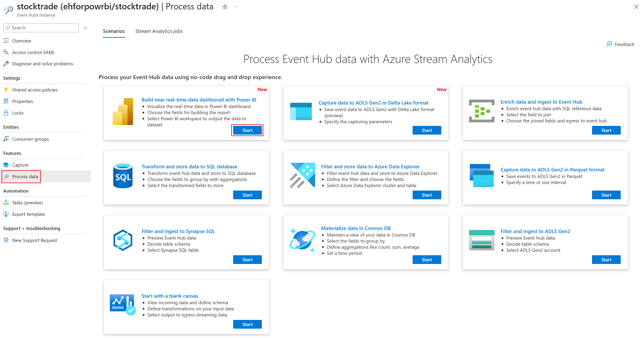
Task: Open the more options ellipsis menu
Action: [236, 7]
